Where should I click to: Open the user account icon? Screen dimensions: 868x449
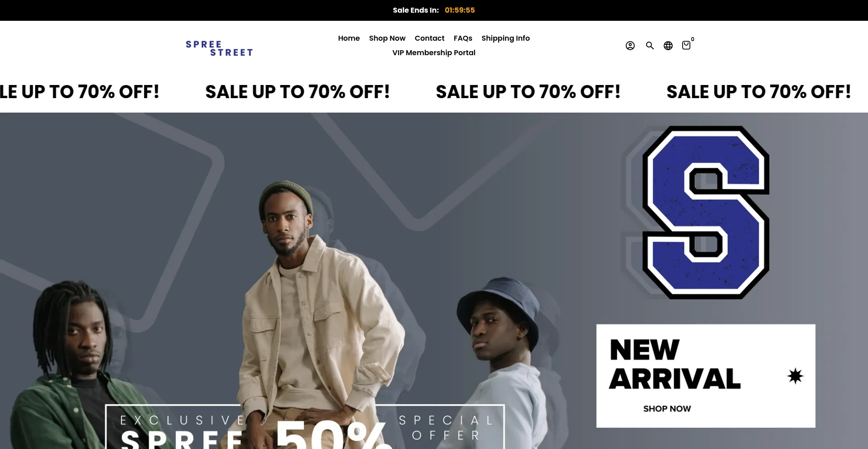click(x=630, y=46)
